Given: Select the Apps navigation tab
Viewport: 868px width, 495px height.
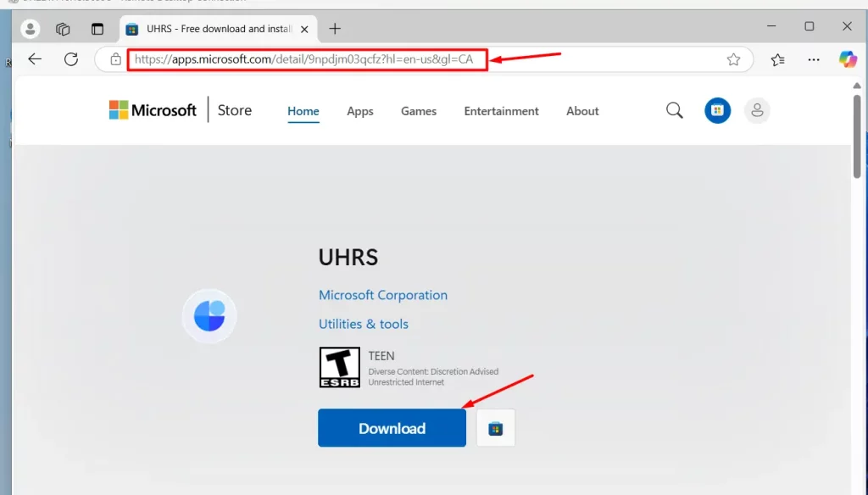Looking at the screenshot, I should click(360, 111).
